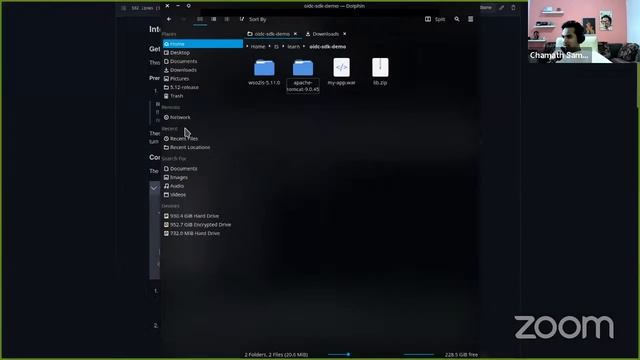The width and height of the screenshot is (640, 360).
Task: Click the pin icon in Dolphin title bar
Action: click(x=189, y=6)
